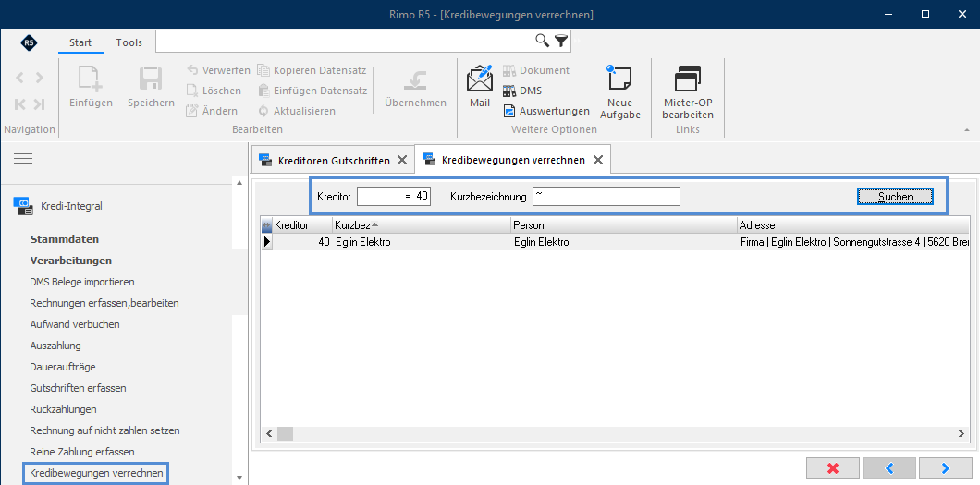Click the search magnifier icon
Image resolution: width=980 pixels, height=485 pixels.
tap(542, 42)
